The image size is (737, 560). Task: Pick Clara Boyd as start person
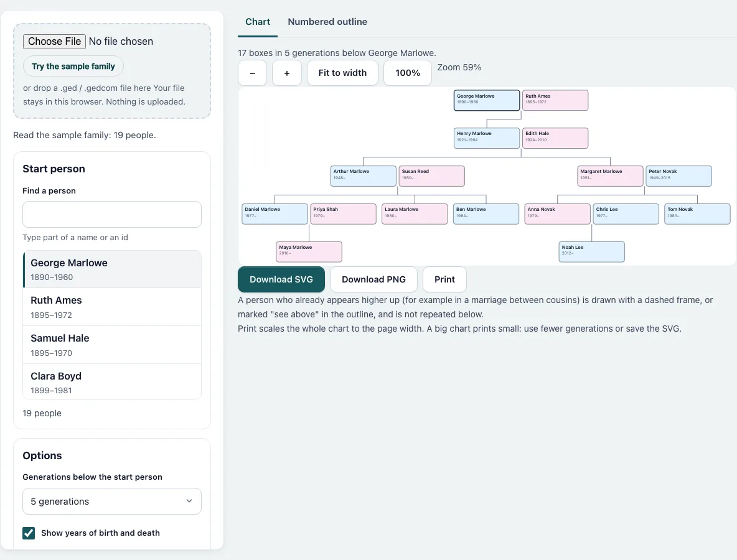(112, 382)
